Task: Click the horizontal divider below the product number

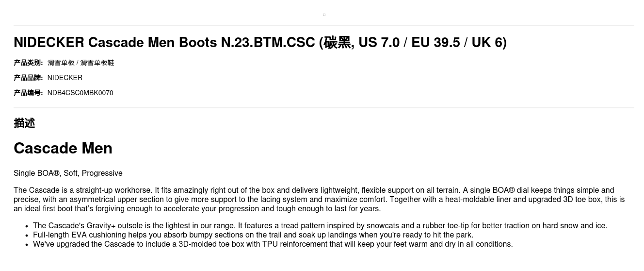Action: 324,108
